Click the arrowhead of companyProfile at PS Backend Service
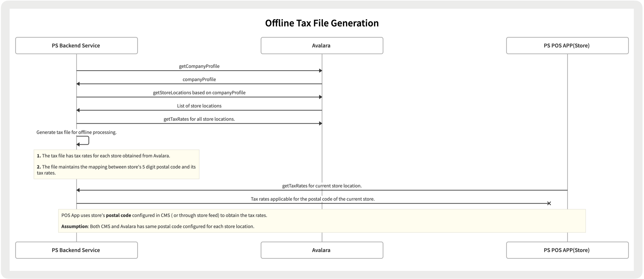Image resolution: width=644 pixels, height=279 pixels. [x=78, y=84]
